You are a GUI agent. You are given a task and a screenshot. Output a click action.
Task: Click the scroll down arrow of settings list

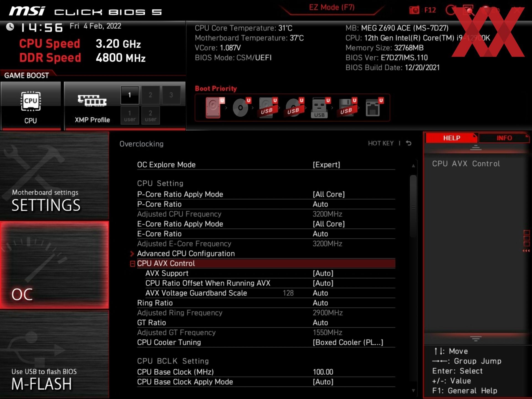413,391
